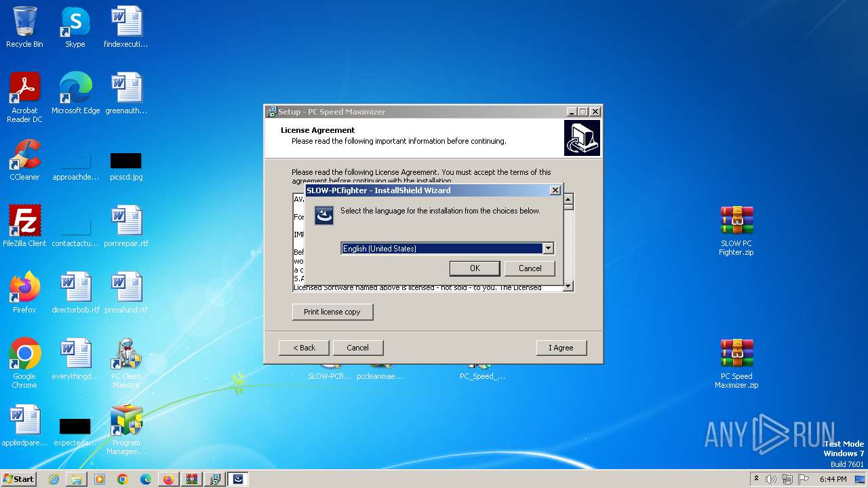Viewport: 868px width, 488px height.
Task: Show hidden system tray icons
Action: coord(757,479)
